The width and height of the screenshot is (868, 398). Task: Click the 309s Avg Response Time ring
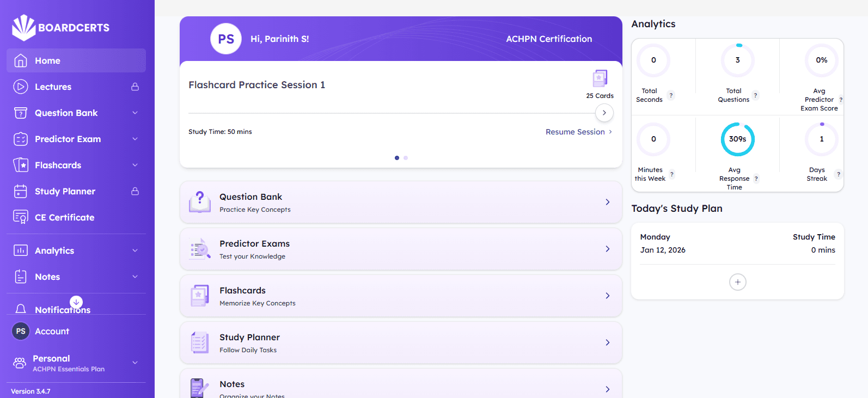tap(738, 139)
